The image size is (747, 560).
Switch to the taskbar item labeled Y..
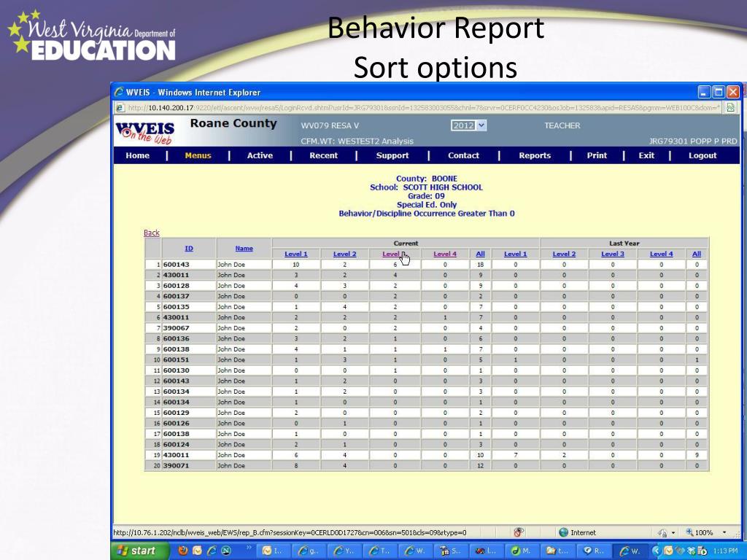344,551
